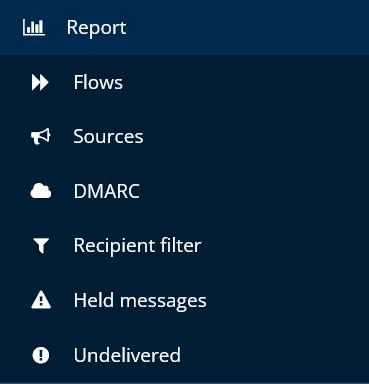
Task: Select the Flows text label
Action: pos(98,82)
